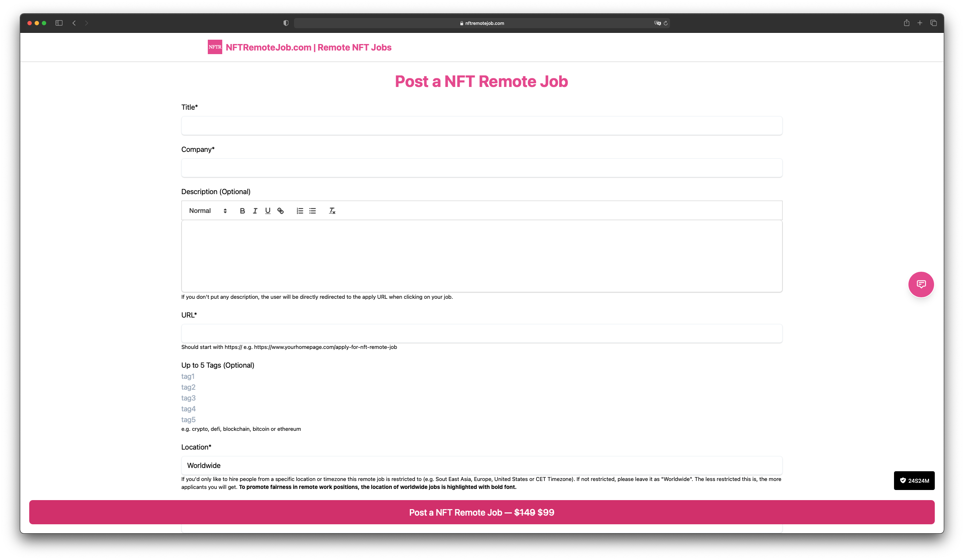Click inside the Description text area

tap(482, 256)
